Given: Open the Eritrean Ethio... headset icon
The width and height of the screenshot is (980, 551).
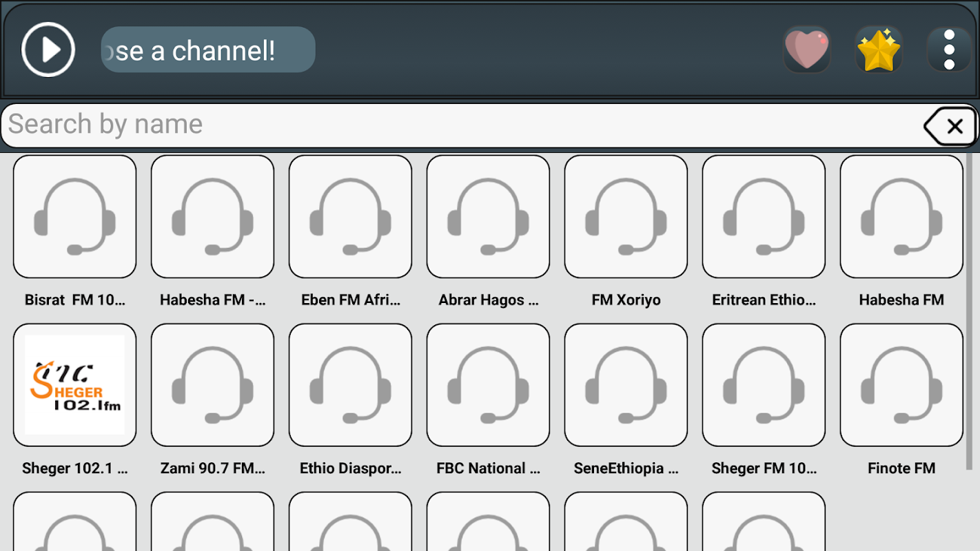Looking at the screenshot, I should tap(764, 216).
